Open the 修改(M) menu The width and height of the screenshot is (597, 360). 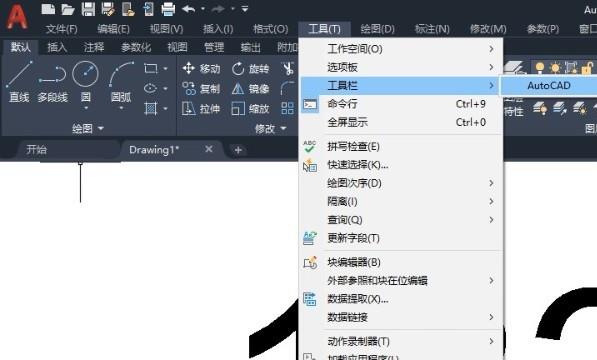[488, 29]
